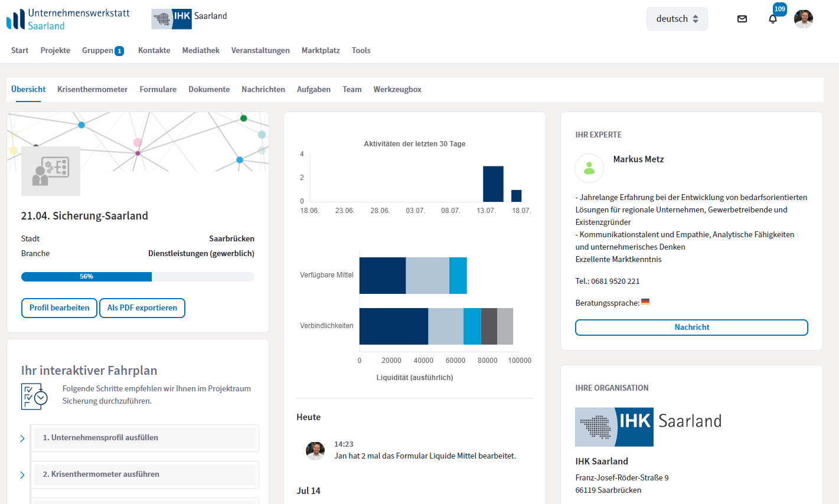The image size is (839, 504).
Task: Click Als PDF exportieren button
Action: (142, 308)
